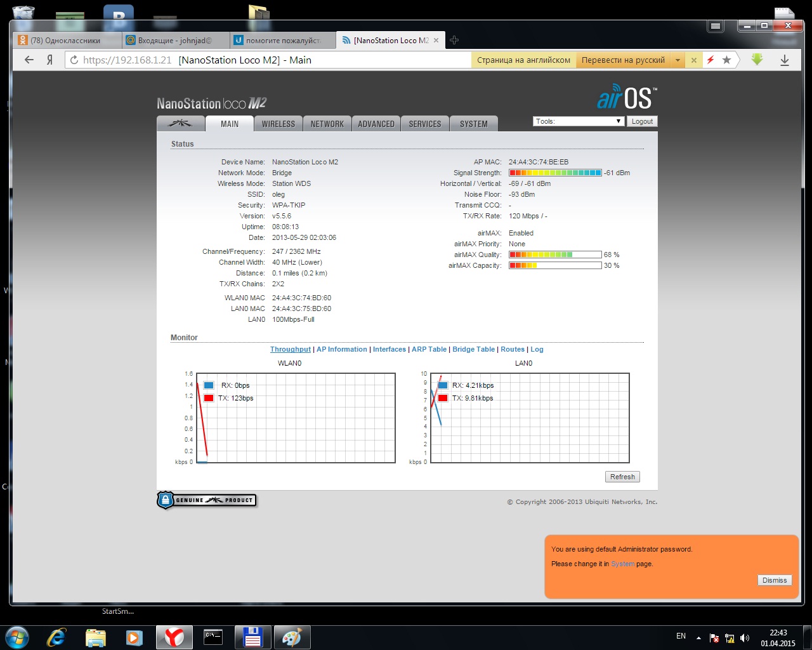The height and width of the screenshot is (650, 812).
Task: Open the command prompt taskbar icon
Action: tap(213, 637)
